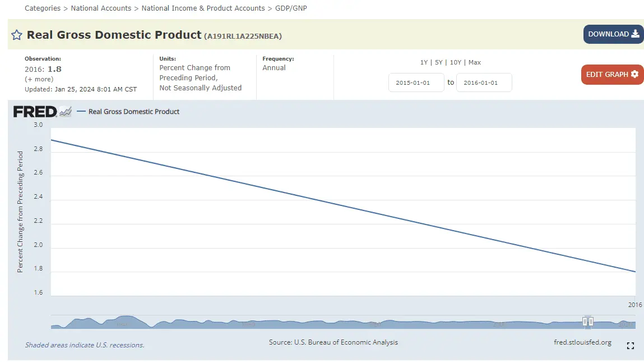Navigate to the GDP/GNP category

pos(291,8)
